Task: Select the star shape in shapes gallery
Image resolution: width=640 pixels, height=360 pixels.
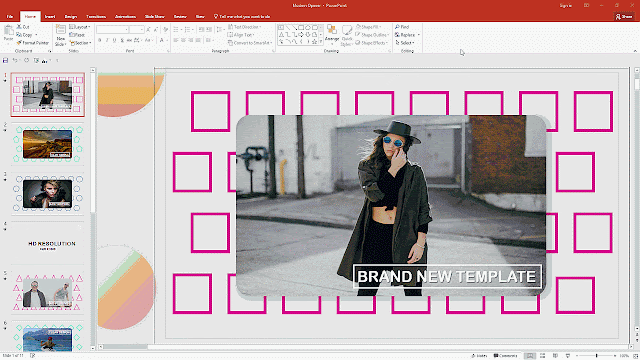Action: click(314, 42)
